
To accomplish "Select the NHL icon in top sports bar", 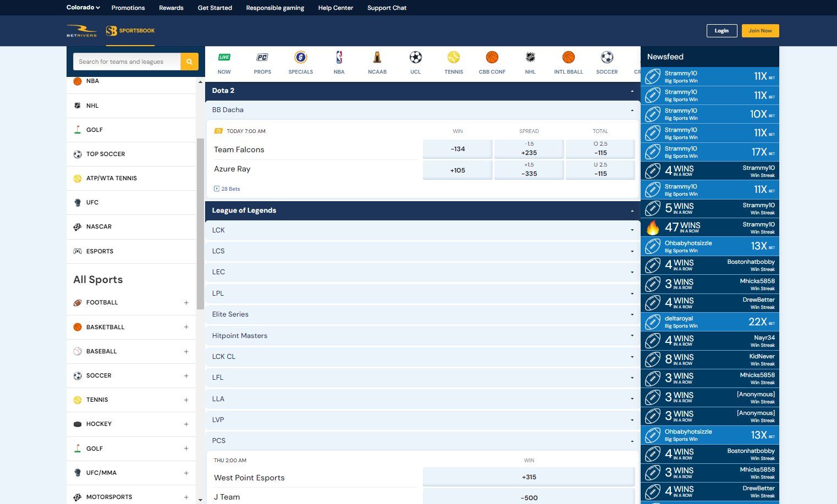I will (530, 57).
